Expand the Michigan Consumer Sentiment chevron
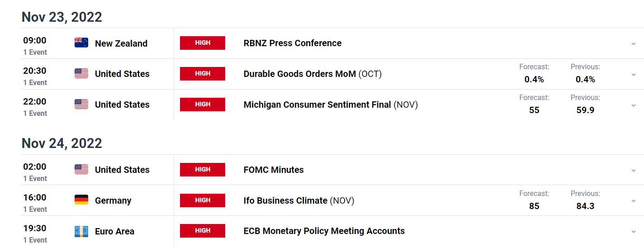This screenshot has height=248, width=644. [633, 105]
